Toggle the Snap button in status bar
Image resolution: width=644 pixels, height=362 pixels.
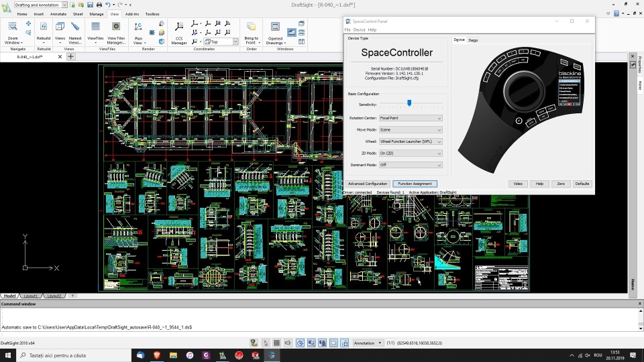(266, 343)
